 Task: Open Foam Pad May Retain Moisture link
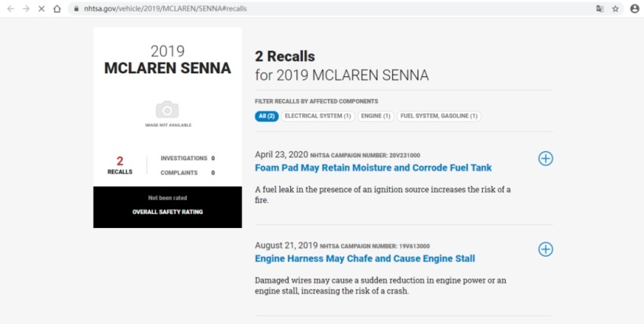point(373,168)
